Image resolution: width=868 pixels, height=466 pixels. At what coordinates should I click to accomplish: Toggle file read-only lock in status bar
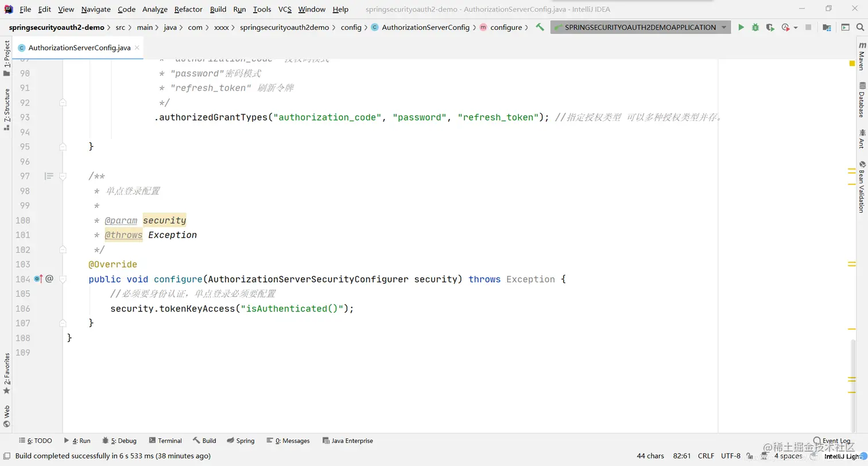[x=750, y=456]
